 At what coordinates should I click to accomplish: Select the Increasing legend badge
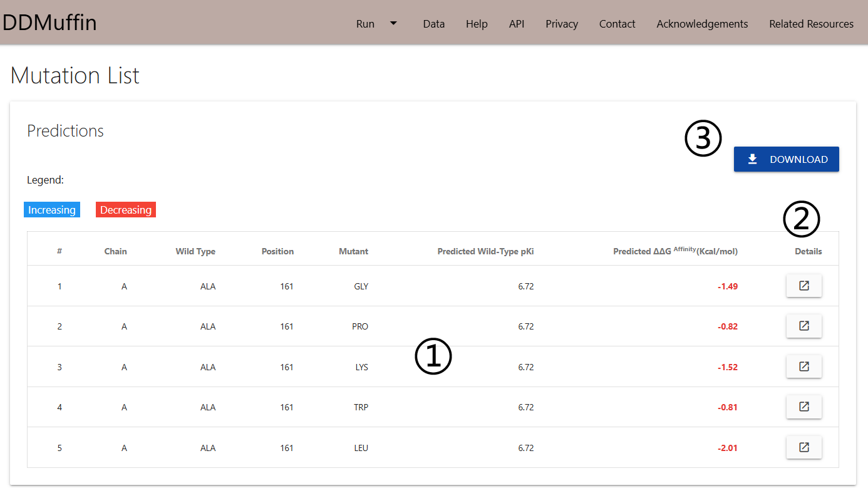pyautogui.click(x=51, y=209)
